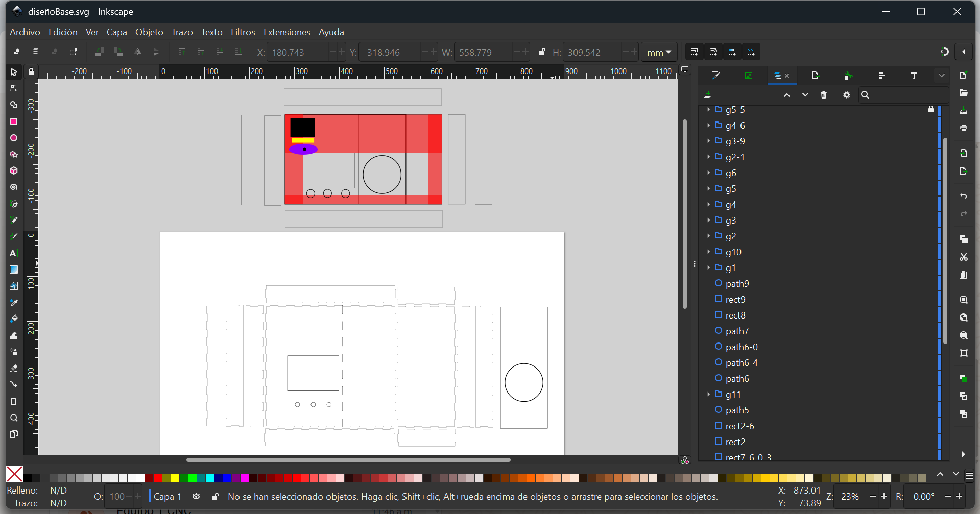Screen dimensions: 980x514
Task: Click the X position input field
Action: click(296, 52)
